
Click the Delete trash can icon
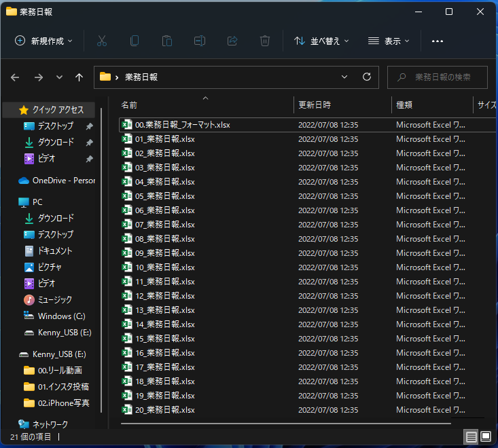(265, 41)
